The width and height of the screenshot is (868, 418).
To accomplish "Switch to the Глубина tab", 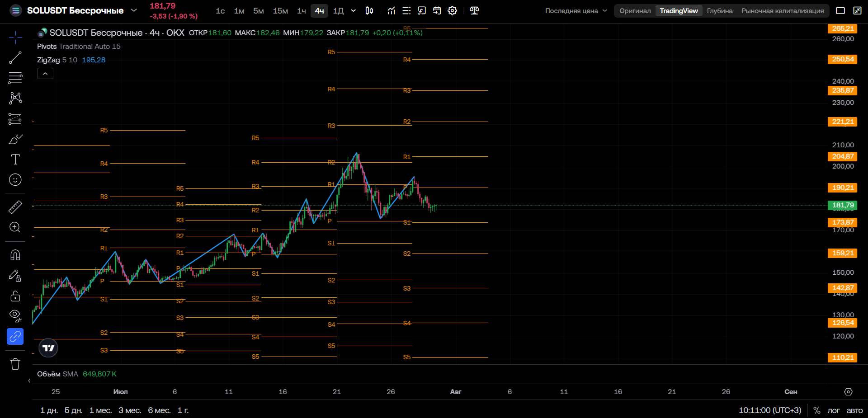I will tap(720, 11).
